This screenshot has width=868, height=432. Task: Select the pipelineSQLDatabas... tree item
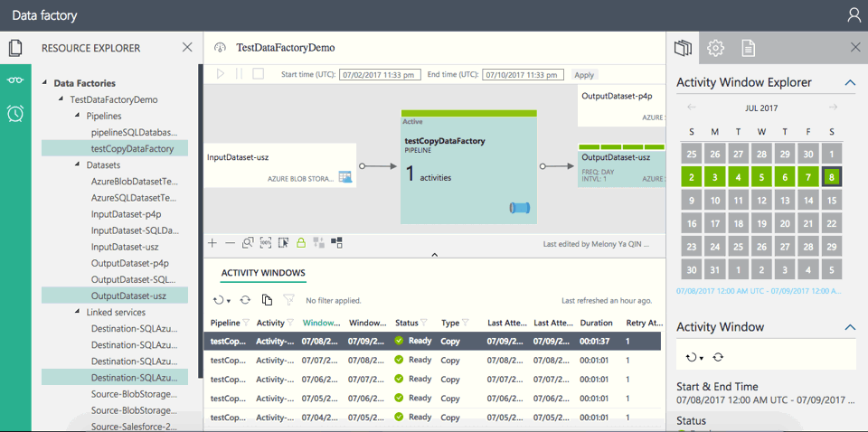(135, 133)
